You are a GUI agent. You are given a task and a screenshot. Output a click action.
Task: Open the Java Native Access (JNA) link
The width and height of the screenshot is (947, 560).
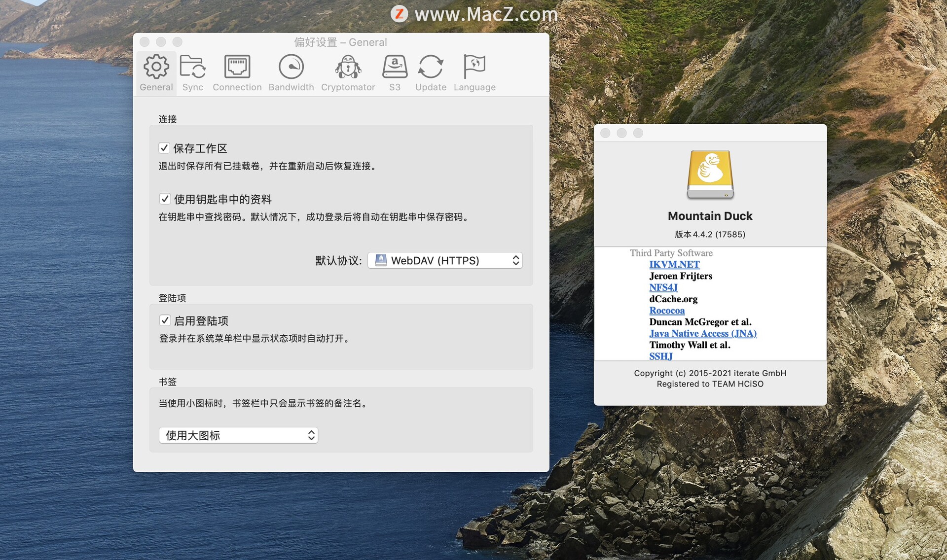[x=703, y=333]
